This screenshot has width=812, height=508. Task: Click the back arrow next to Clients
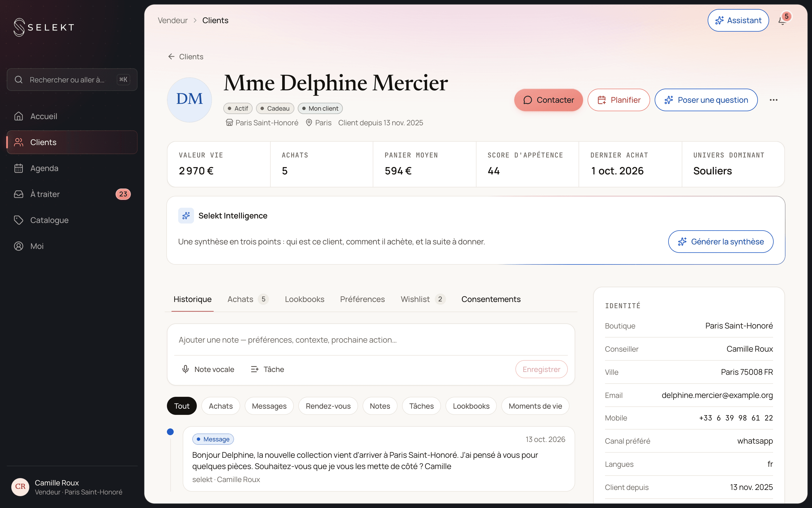tap(171, 56)
